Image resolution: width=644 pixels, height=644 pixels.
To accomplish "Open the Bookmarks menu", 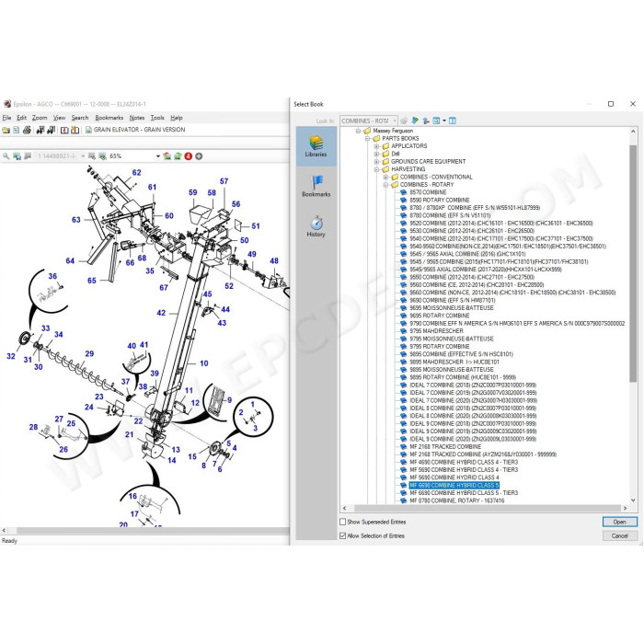I will [109, 118].
